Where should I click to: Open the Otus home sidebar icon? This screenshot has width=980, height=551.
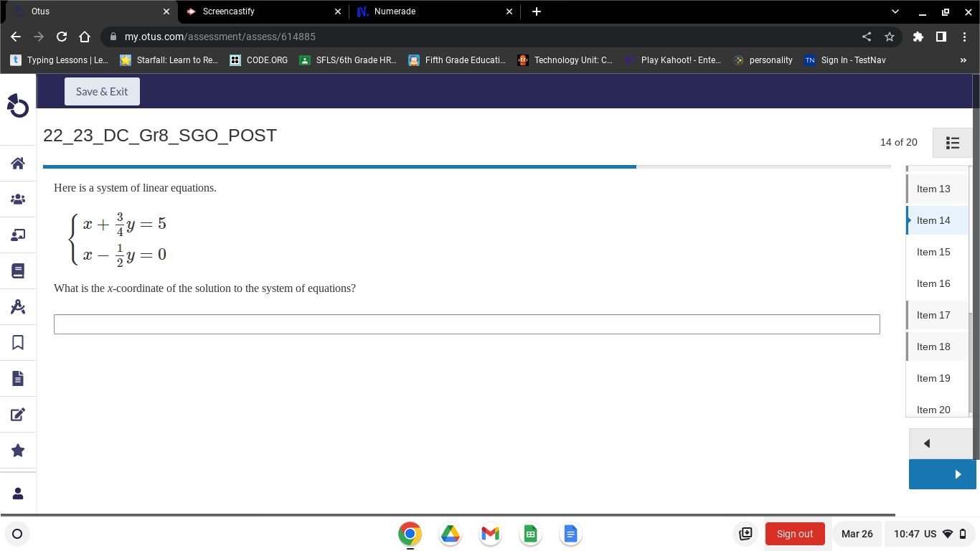coord(18,164)
